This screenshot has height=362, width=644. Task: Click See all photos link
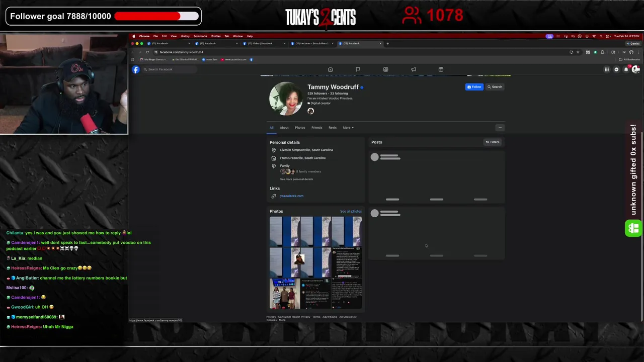(351, 212)
